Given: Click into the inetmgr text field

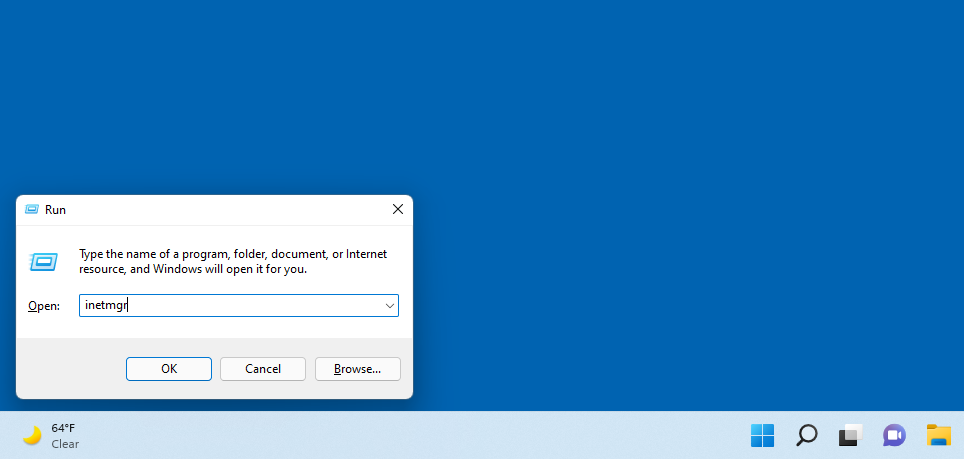Looking at the screenshot, I should click(230, 306).
